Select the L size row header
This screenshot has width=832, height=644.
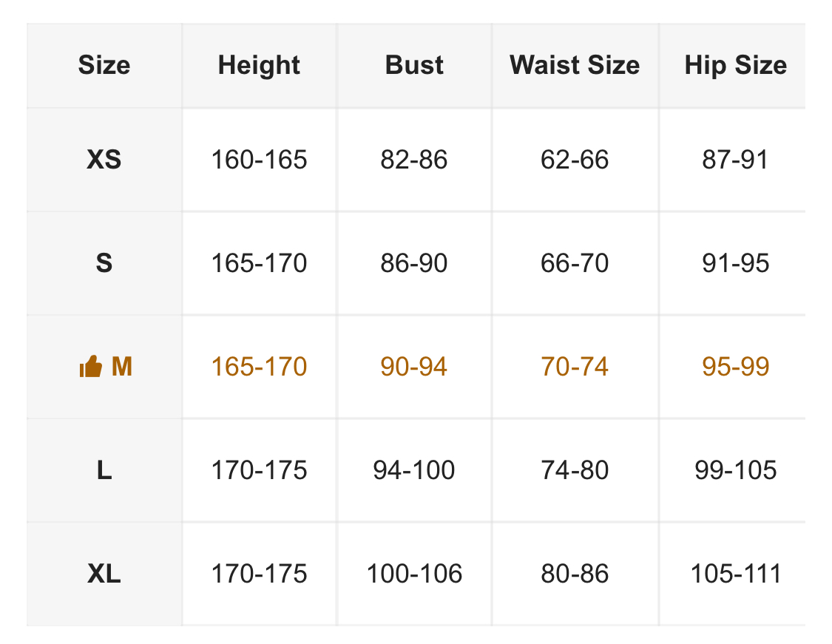(104, 470)
